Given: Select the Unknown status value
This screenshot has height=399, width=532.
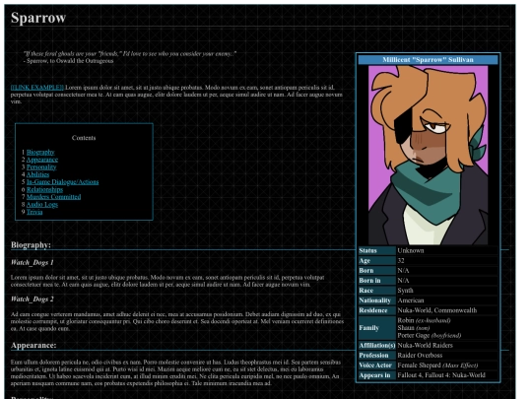Looking at the screenshot, I should pos(411,251).
